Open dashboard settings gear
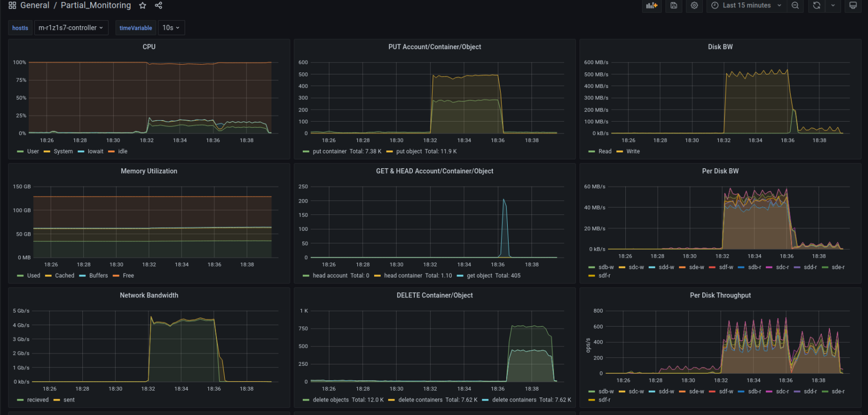This screenshot has height=415, width=868. pyautogui.click(x=694, y=5)
